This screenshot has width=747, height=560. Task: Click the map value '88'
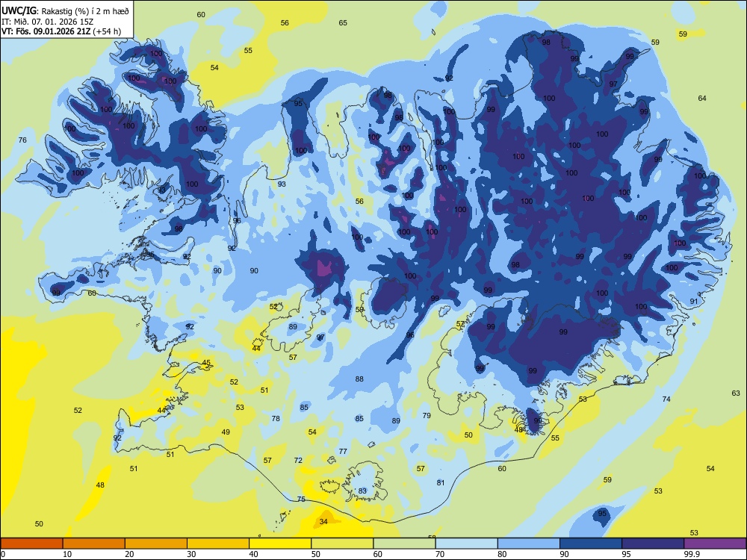click(359, 379)
